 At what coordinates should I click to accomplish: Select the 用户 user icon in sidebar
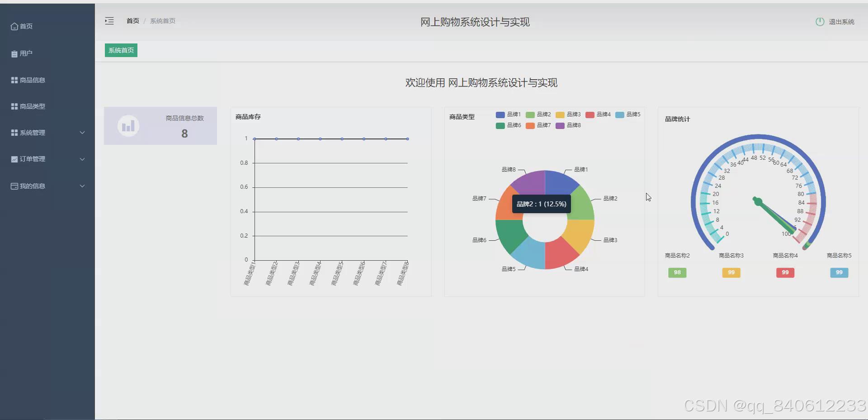[14, 53]
